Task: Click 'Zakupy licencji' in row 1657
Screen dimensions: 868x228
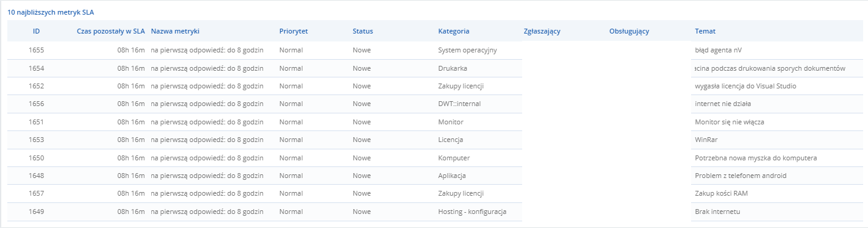Action: (461, 193)
